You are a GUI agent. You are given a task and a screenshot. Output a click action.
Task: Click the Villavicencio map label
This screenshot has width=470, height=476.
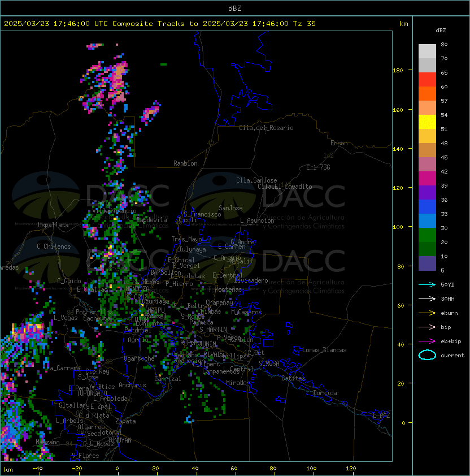pyautogui.click(x=114, y=211)
